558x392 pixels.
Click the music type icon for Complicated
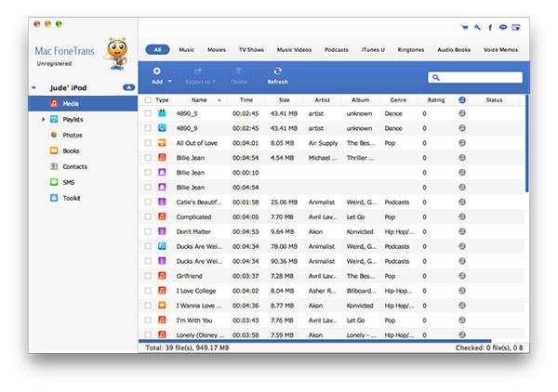(162, 216)
